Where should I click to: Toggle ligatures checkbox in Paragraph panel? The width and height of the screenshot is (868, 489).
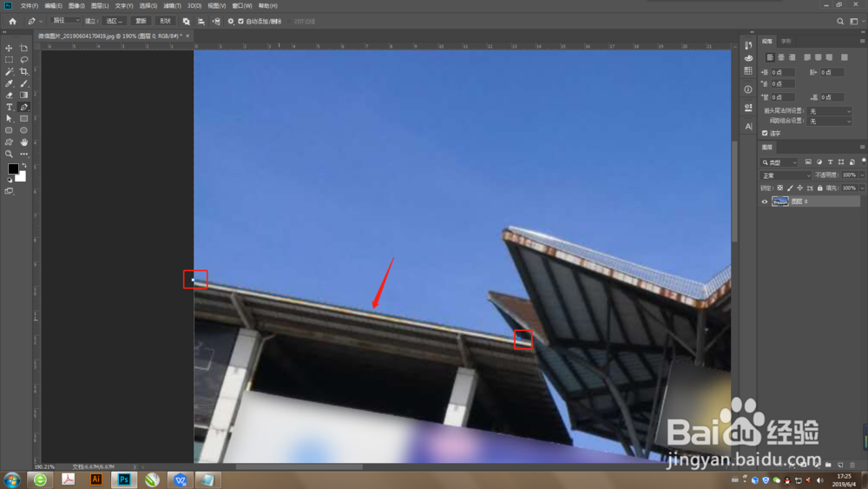coord(765,133)
